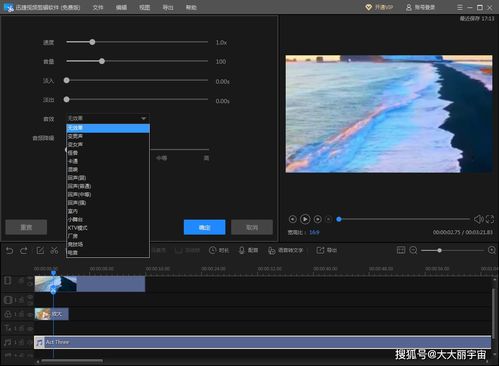Play the preview video
The width and height of the screenshot is (499, 366).
pyautogui.click(x=305, y=219)
